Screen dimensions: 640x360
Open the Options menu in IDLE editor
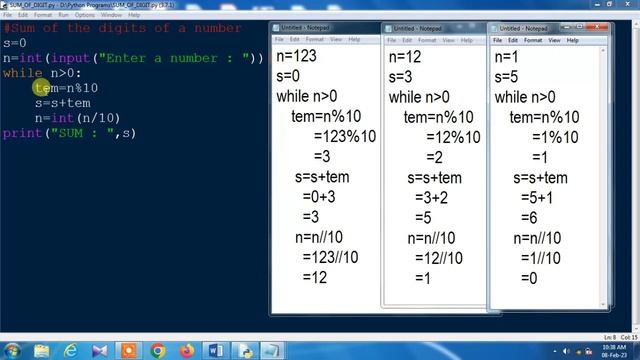pos(84,15)
